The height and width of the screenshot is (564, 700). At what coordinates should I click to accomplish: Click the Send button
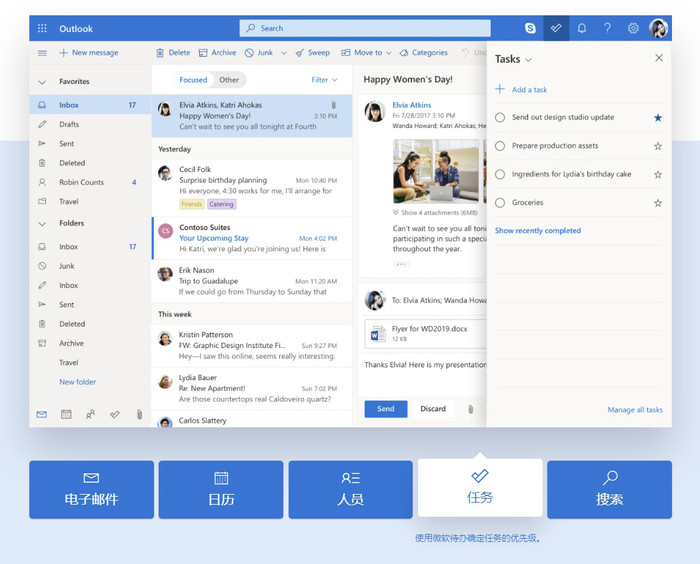385,409
